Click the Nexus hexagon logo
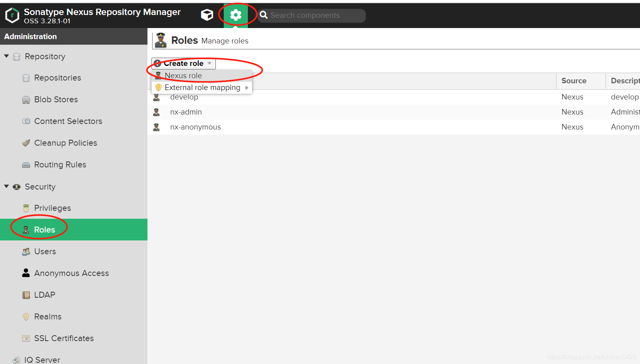 click(12, 15)
